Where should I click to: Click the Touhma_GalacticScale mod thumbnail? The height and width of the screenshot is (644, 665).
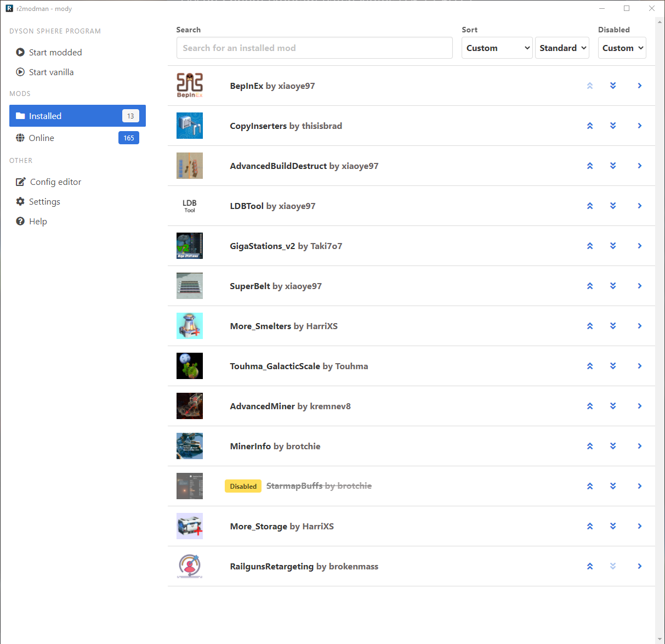point(190,366)
